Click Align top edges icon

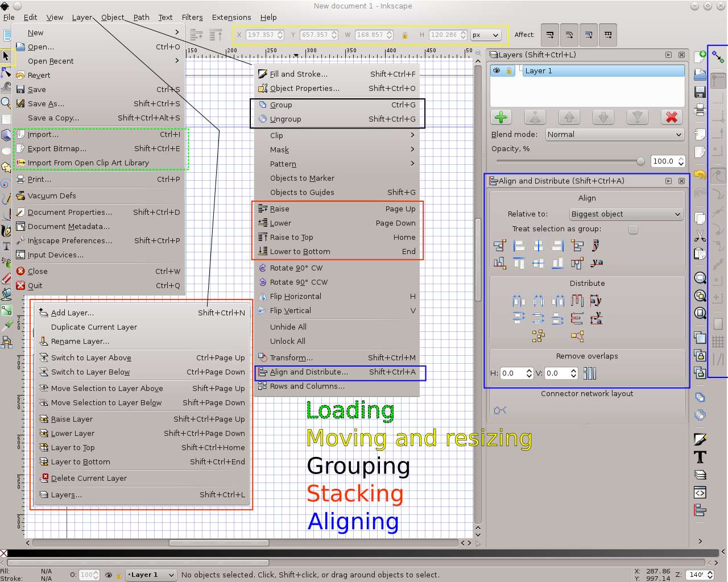(519, 263)
